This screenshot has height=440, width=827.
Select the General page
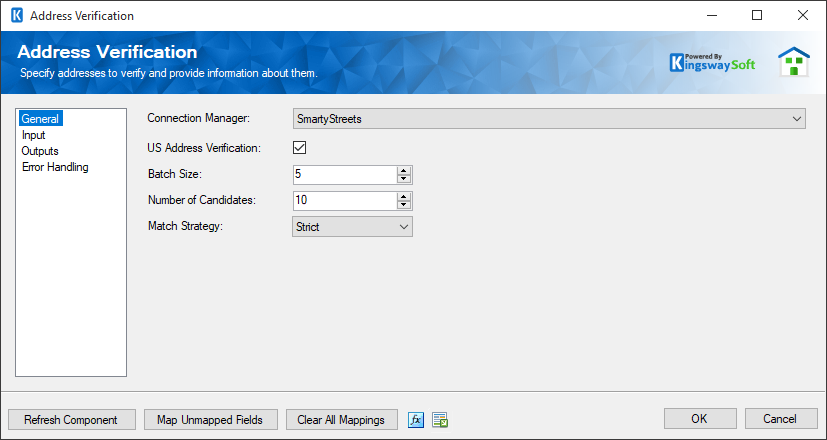click(40, 119)
